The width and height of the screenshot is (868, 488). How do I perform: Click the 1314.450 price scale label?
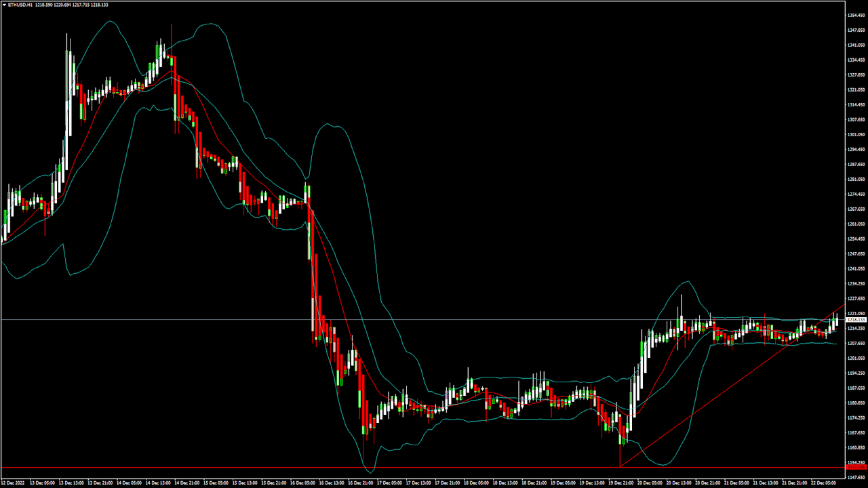(x=857, y=104)
